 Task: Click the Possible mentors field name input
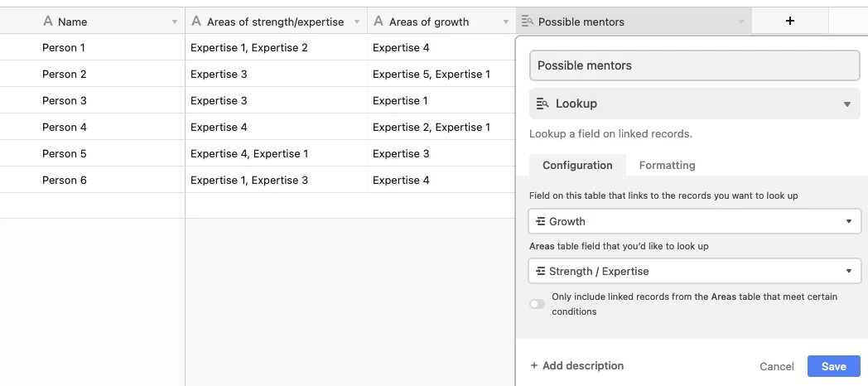[x=695, y=65]
